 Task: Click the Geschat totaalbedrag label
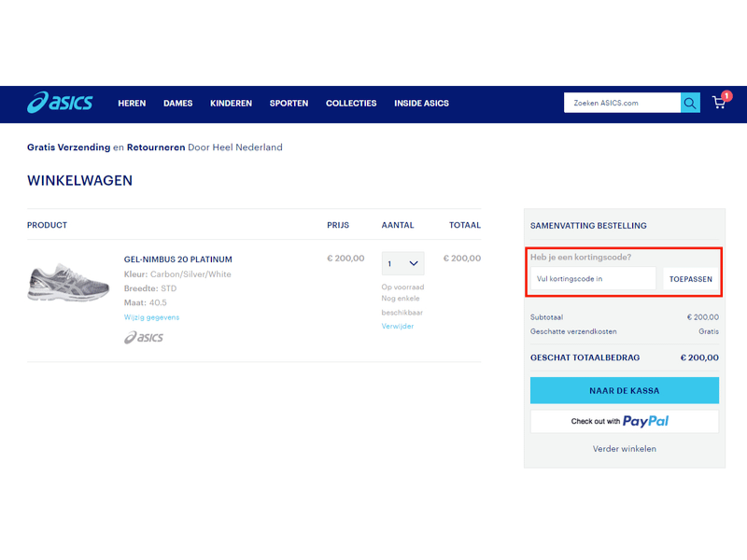click(585, 357)
